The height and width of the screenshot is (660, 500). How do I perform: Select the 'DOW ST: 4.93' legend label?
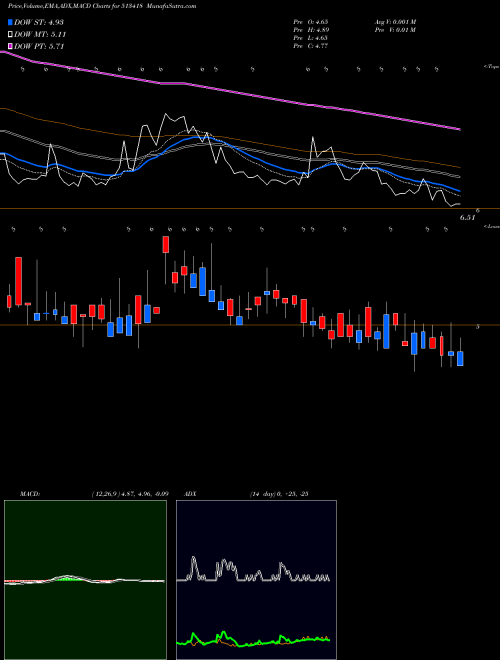click(39, 22)
